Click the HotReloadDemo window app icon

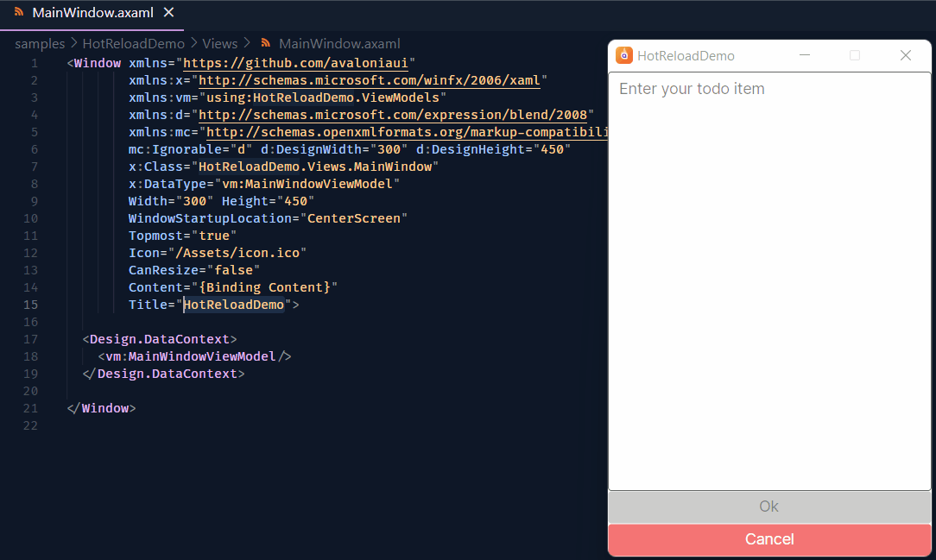tap(623, 55)
